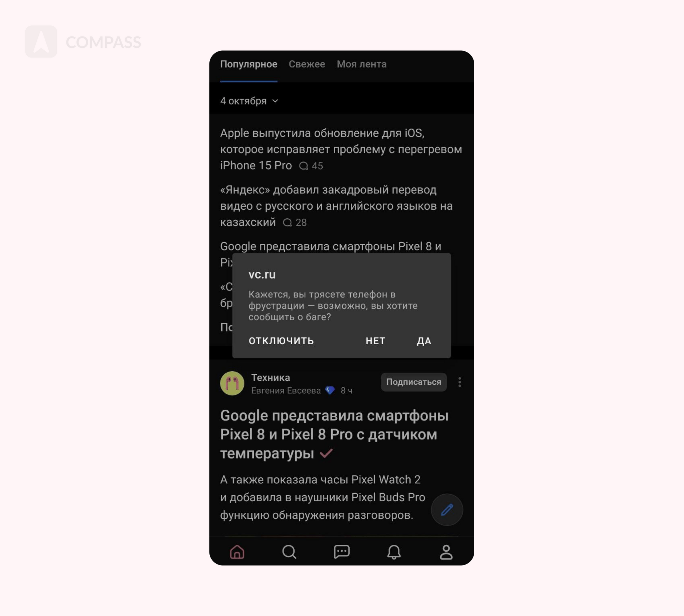Dismiss dialog by tapping НЕТ
The width and height of the screenshot is (684, 616).
pyautogui.click(x=376, y=341)
